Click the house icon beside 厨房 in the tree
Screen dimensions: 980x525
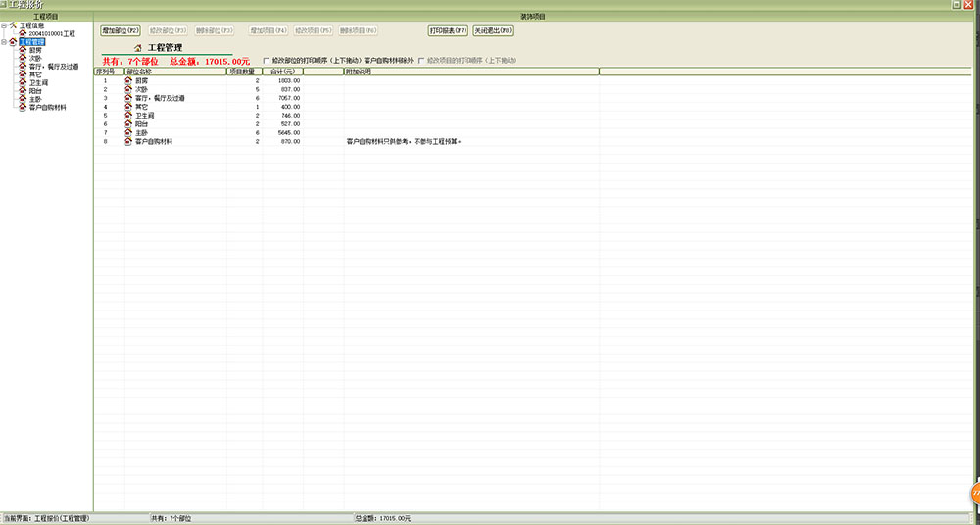[x=23, y=50]
